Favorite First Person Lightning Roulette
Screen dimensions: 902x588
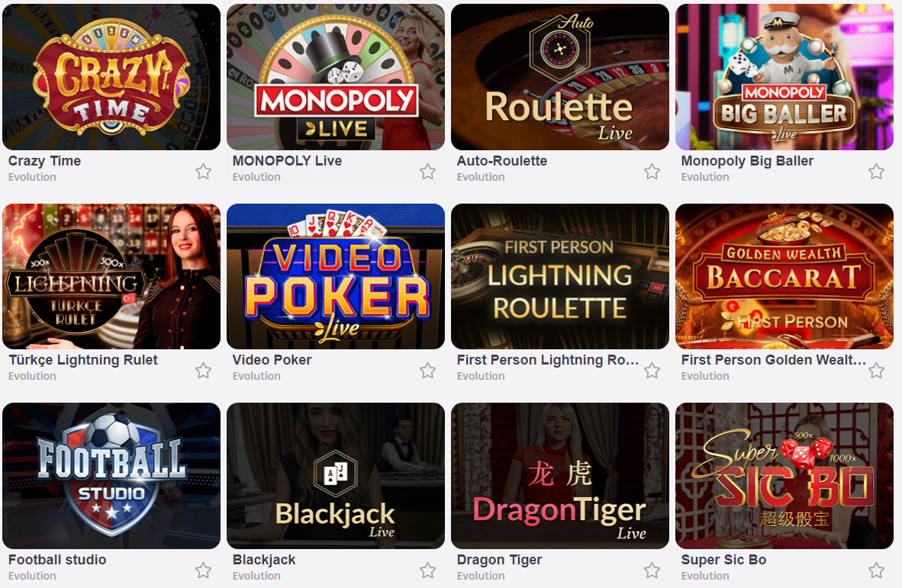point(652,371)
